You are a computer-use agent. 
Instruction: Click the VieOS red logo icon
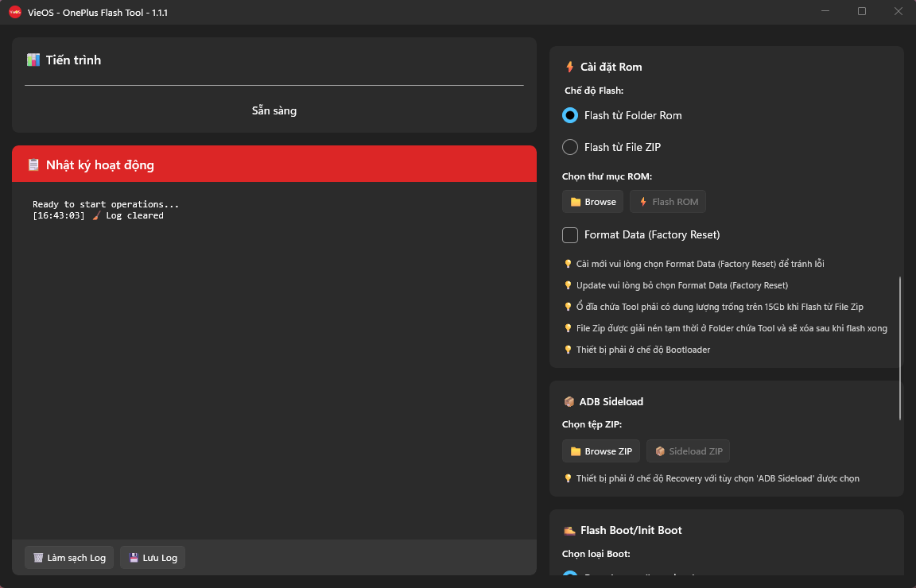15,12
